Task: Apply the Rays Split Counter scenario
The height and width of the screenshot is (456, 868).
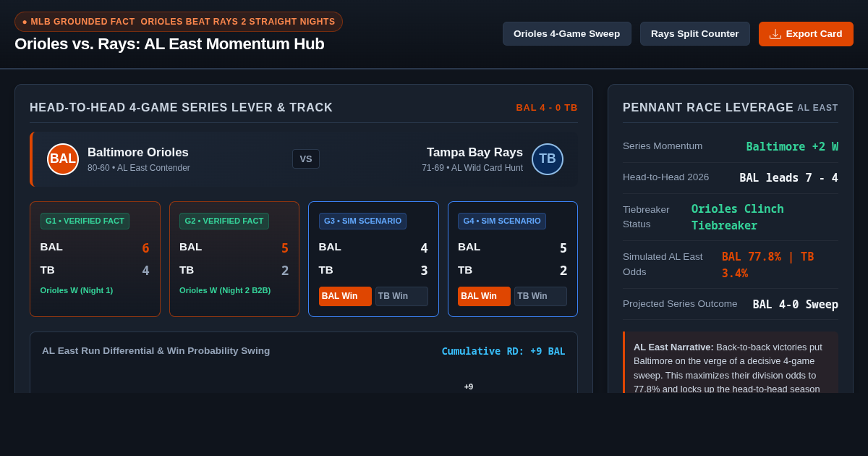Action: pos(695,34)
